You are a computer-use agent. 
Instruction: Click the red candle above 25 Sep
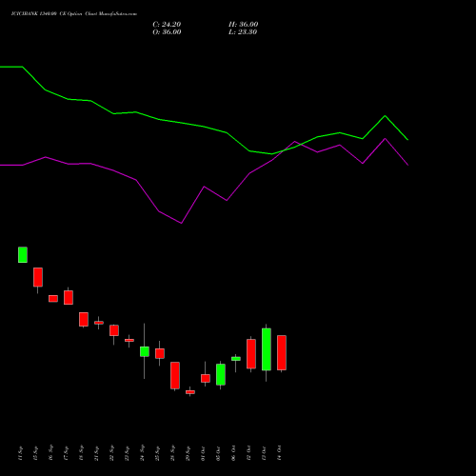(160, 353)
